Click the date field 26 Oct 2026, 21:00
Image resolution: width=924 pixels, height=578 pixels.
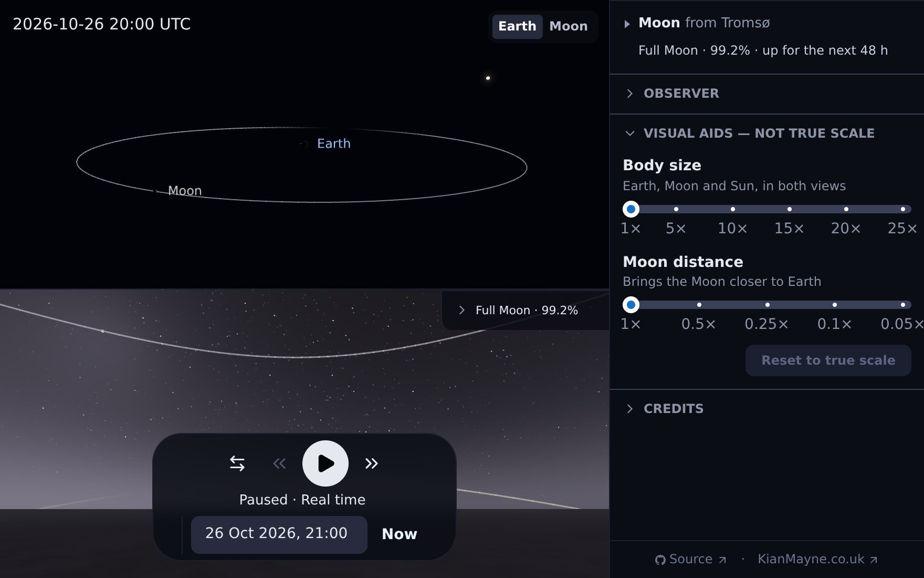(x=279, y=534)
